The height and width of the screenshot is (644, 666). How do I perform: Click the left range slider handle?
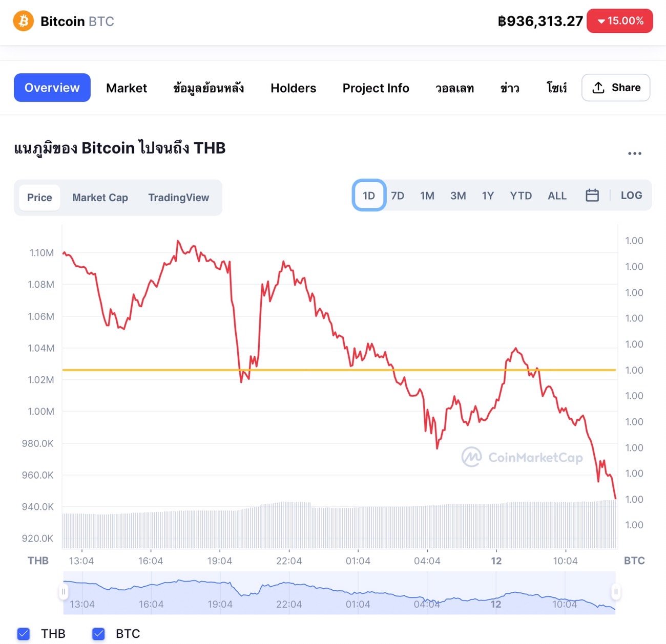click(x=64, y=592)
